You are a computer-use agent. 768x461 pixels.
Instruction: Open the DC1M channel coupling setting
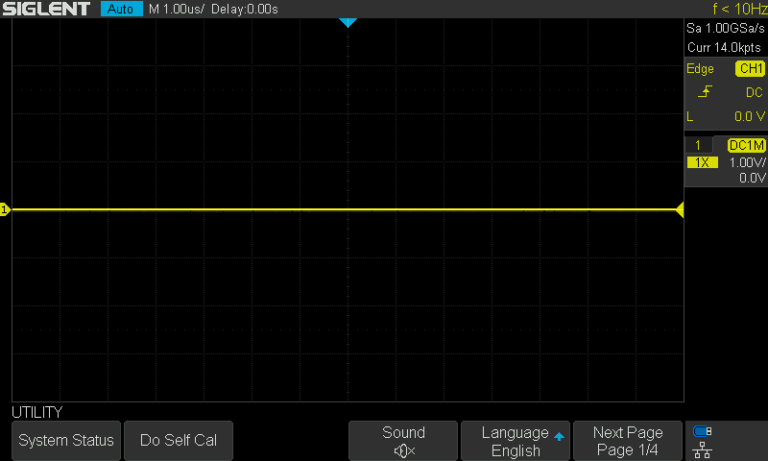[746, 146]
